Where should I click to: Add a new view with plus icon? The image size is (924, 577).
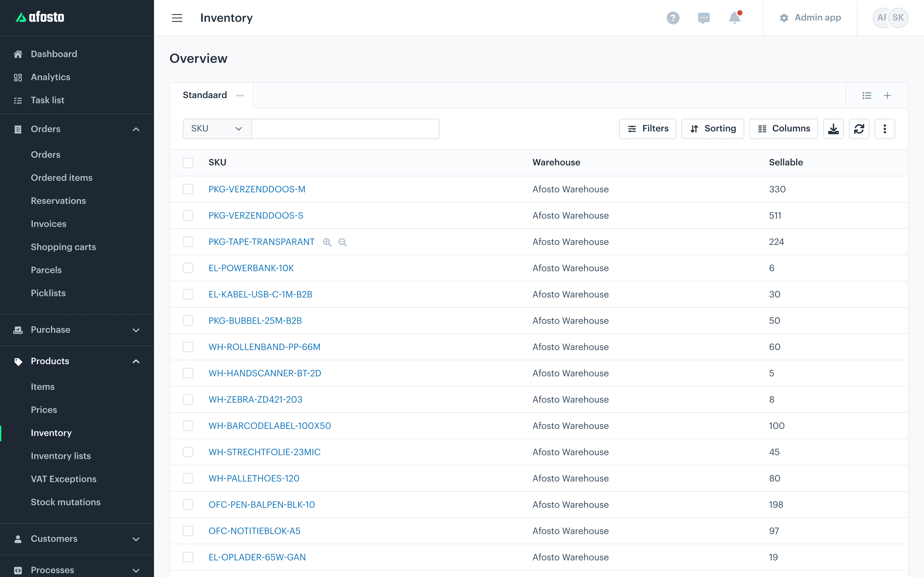[887, 95]
